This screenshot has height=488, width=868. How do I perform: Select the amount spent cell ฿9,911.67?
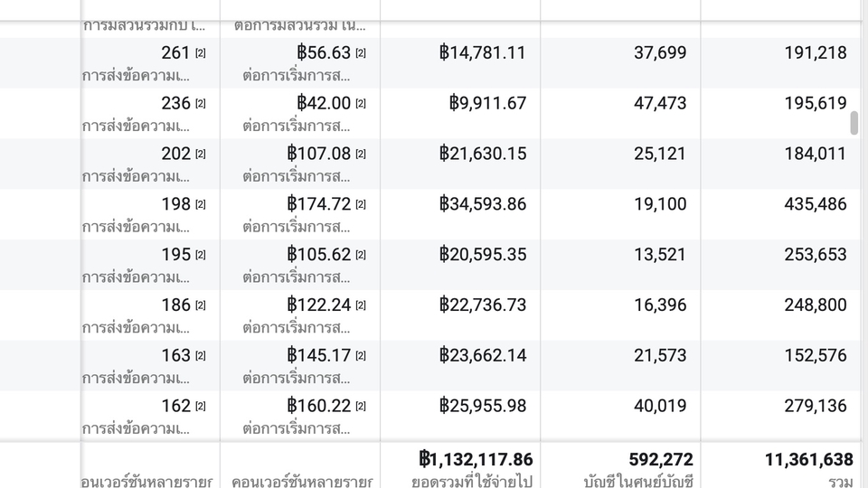point(487,103)
